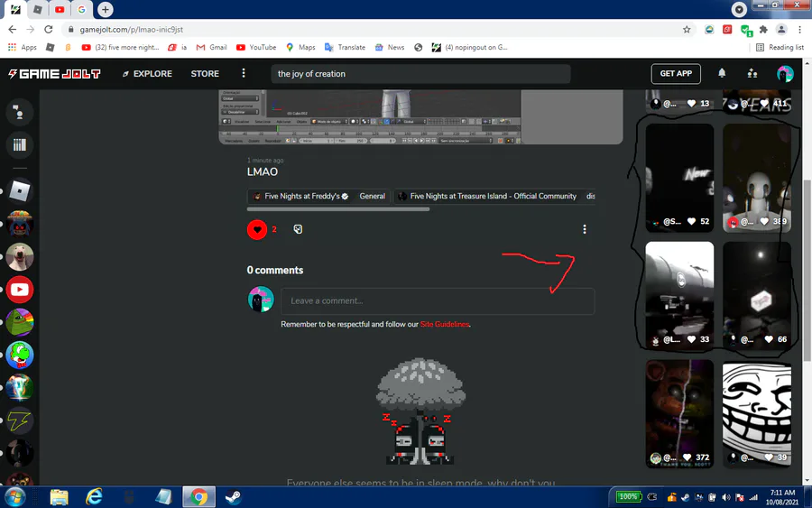Launch Internet Explorer from taskbar
Image resolution: width=812 pixels, height=508 pixels.
pyautogui.click(x=94, y=497)
